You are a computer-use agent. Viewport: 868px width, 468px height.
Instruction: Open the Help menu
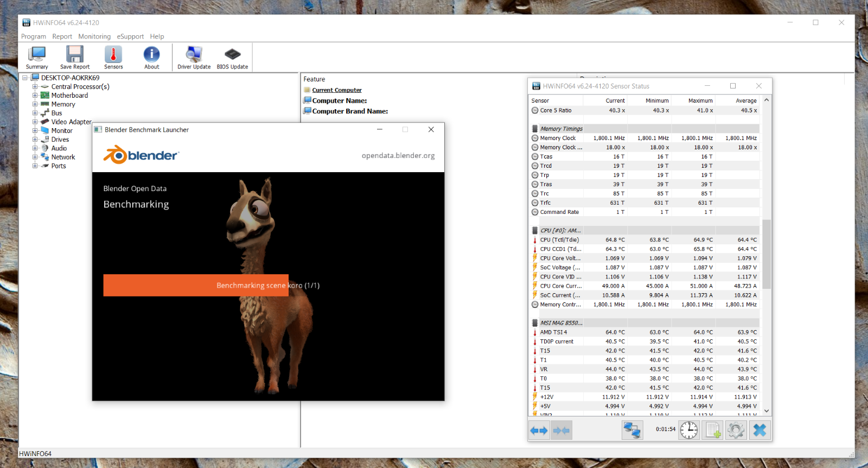pos(157,36)
